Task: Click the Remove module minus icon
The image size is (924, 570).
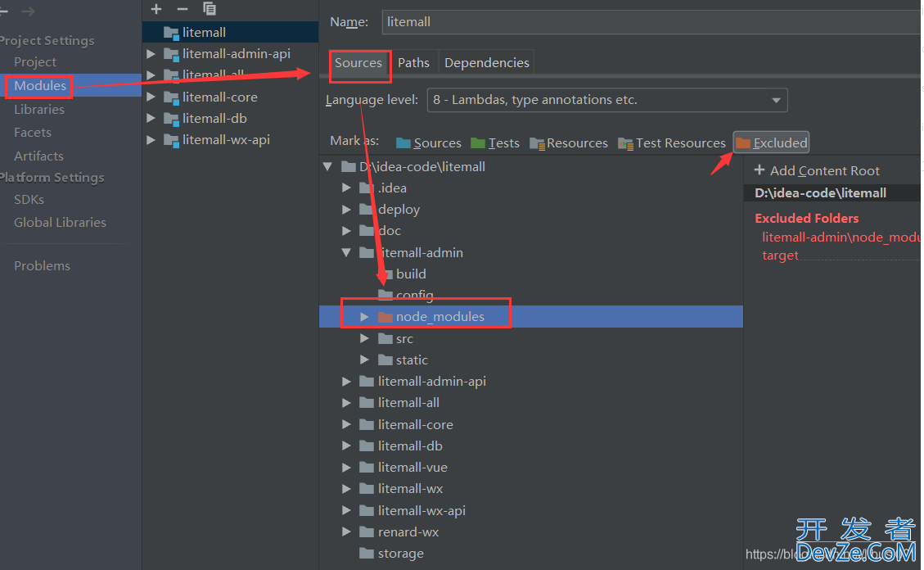Action: click(182, 9)
